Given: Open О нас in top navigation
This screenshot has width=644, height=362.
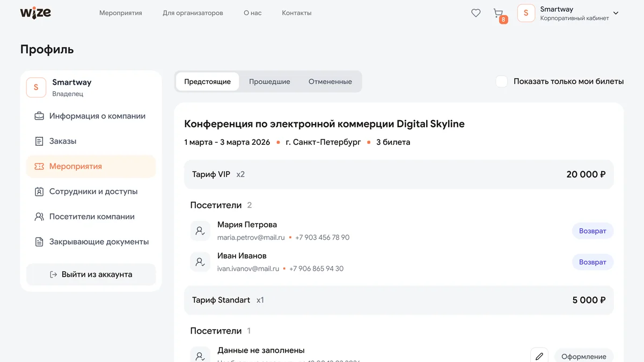Looking at the screenshot, I should point(253,13).
